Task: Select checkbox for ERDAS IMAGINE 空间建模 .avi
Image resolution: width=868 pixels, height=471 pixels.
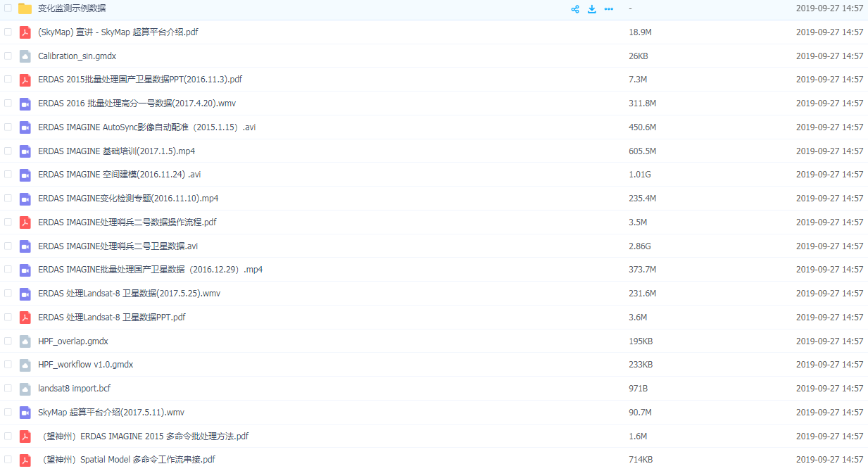Action: tap(8, 175)
